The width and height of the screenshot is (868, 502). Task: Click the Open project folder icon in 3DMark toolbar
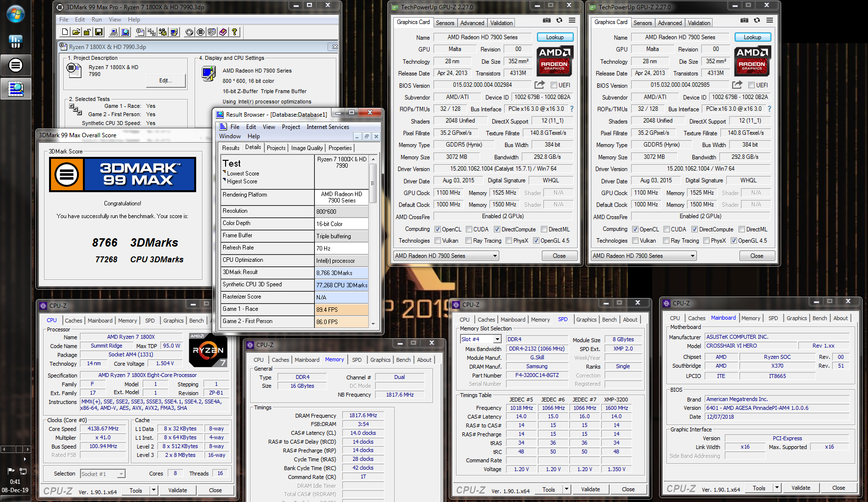click(77, 32)
